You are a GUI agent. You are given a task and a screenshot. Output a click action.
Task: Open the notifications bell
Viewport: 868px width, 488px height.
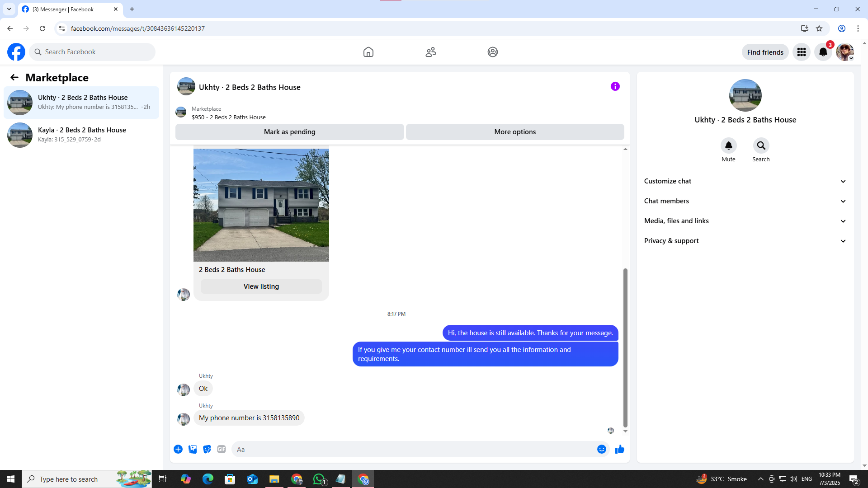pyautogui.click(x=823, y=52)
